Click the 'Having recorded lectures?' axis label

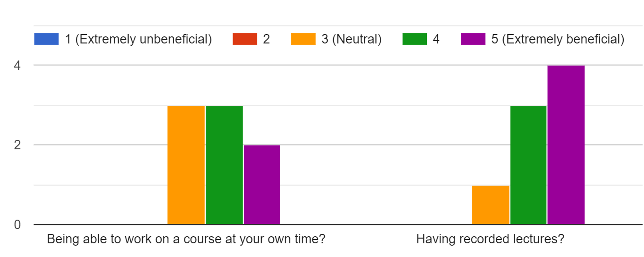[490, 240]
